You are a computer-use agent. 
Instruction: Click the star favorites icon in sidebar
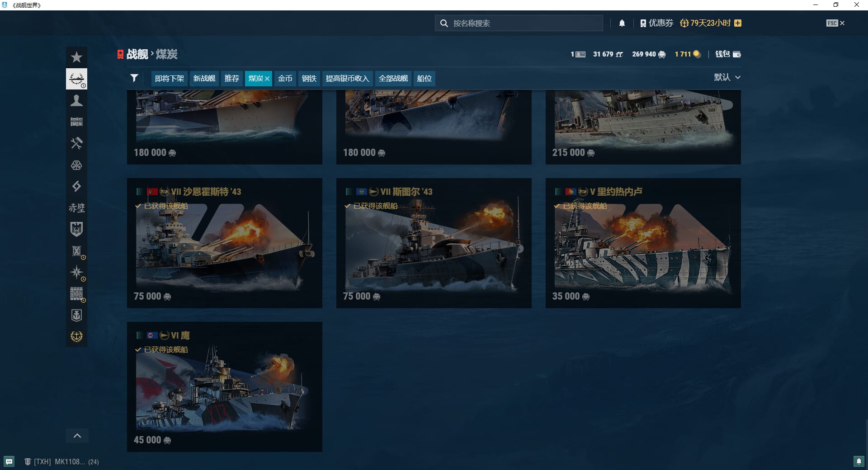pyautogui.click(x=76, y=57)
